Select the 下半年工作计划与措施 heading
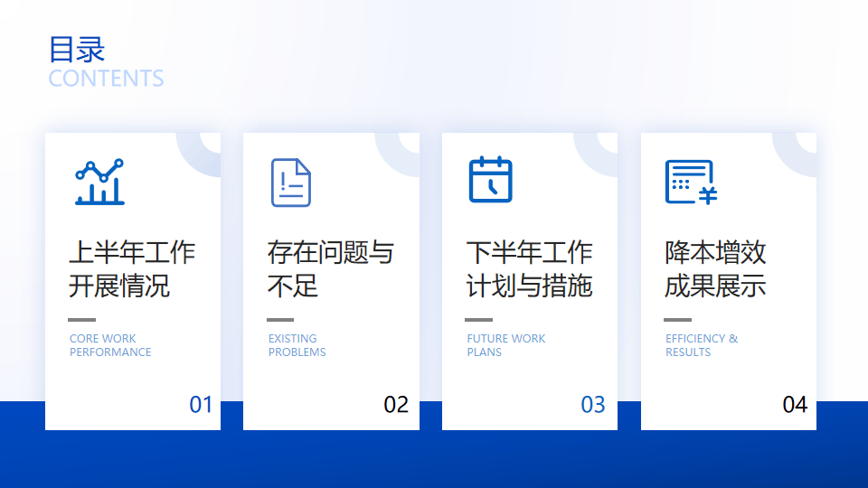 (529, 269)
